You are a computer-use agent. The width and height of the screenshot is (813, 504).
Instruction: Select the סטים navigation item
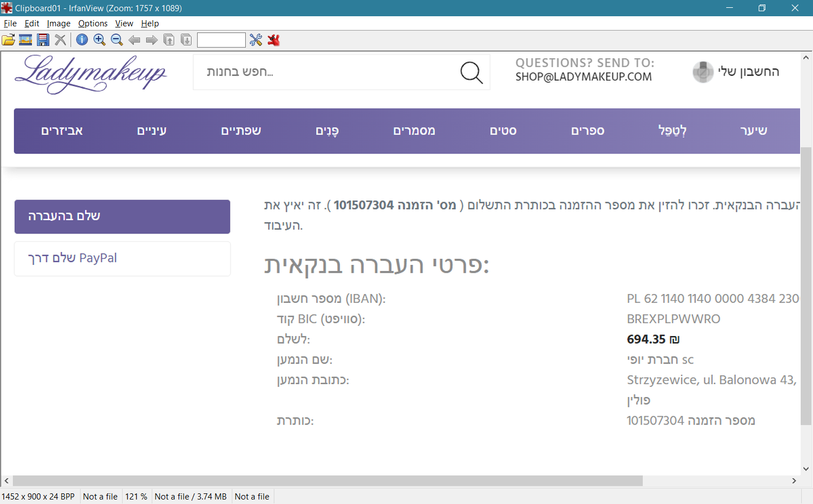tap(503, 131)
